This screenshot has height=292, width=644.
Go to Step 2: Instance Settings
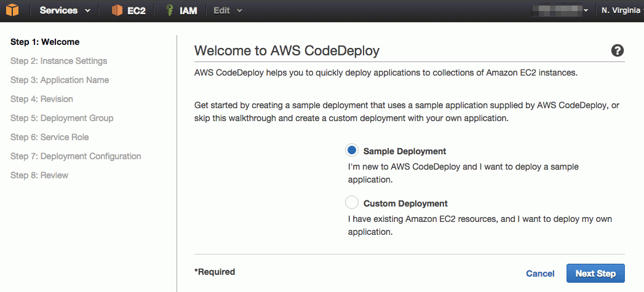58,61
